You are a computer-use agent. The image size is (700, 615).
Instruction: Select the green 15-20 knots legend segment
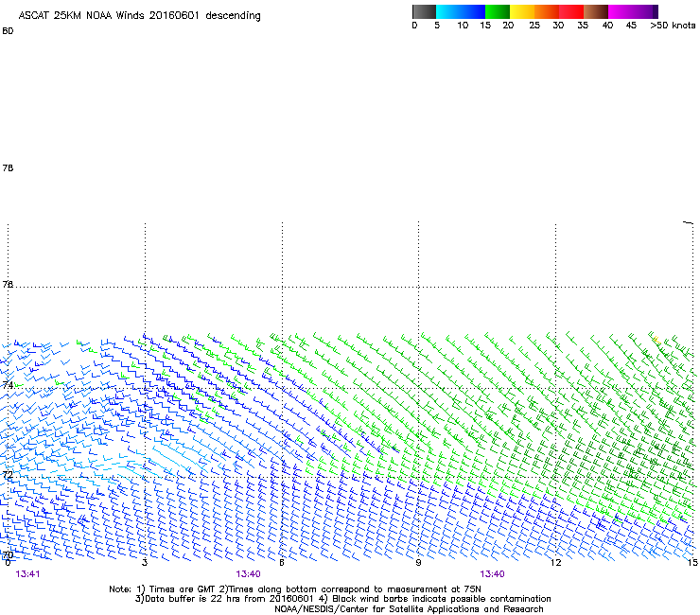[x=498, y=11]
